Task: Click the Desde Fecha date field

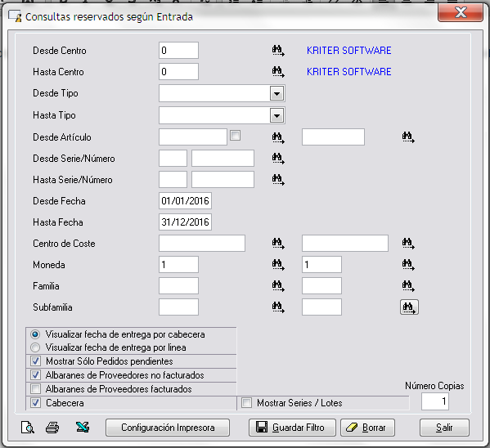Action: (186, 200)
